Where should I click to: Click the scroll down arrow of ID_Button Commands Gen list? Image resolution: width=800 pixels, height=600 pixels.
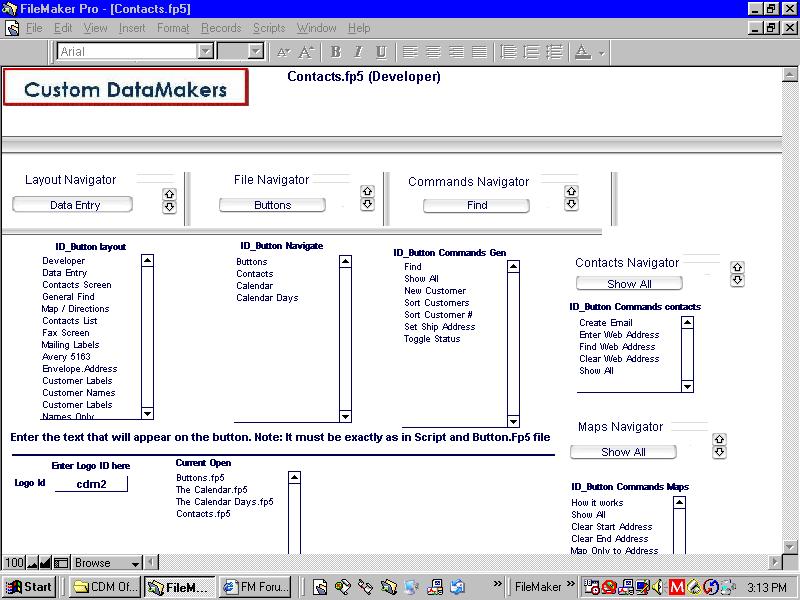[x=513, y=421]
